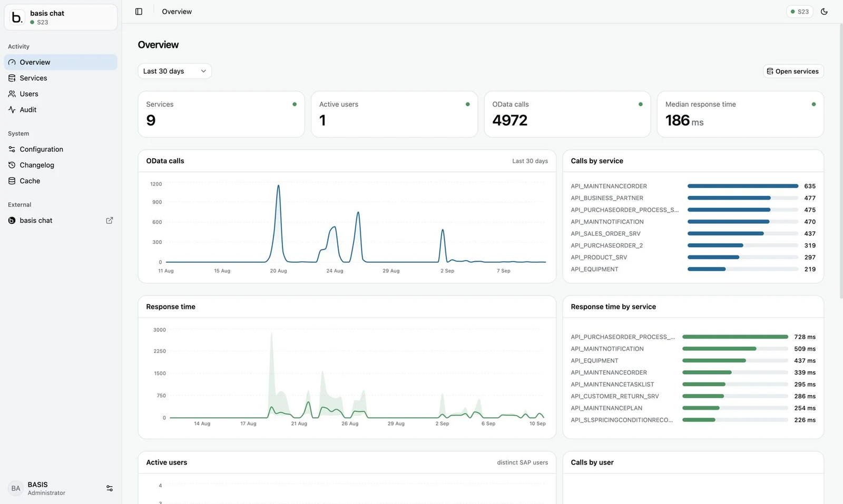Switch to dark mode moon icon
This screenshot has width=843, height=504.
824,12
